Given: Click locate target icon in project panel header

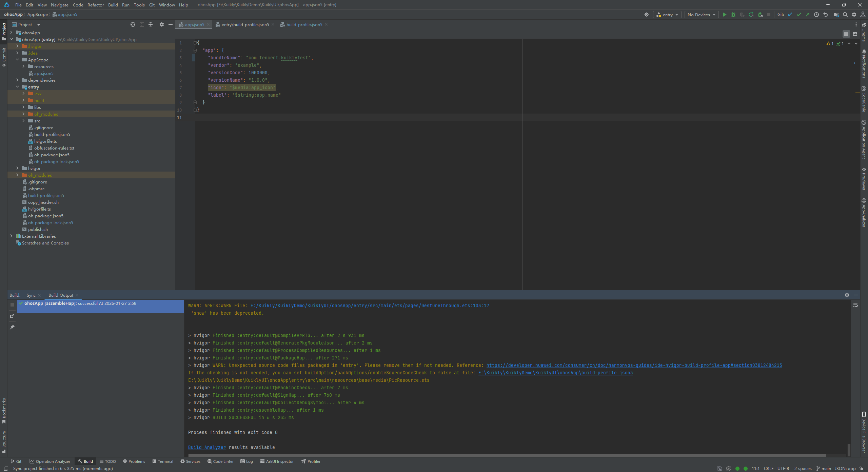Looking at the screenshot, I should (133, 24).
